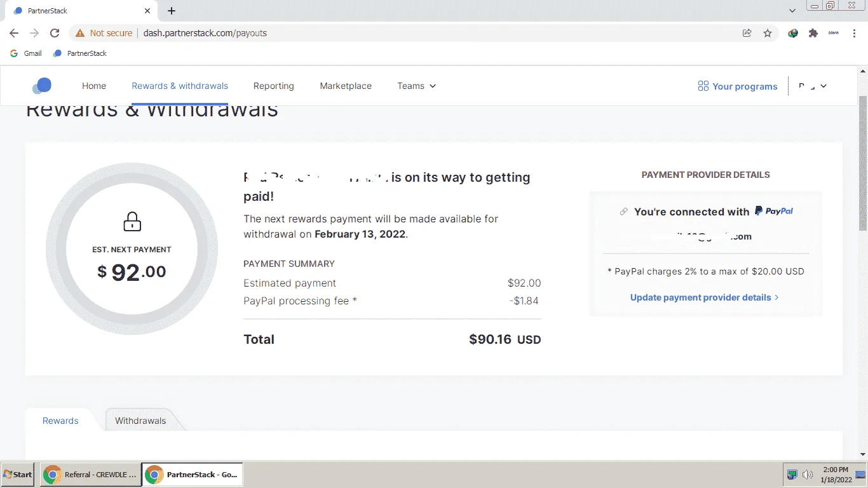Viewport: 868px width, 488px height.
Task: Click PartnerStack taskbar window button
Action: 192,475
